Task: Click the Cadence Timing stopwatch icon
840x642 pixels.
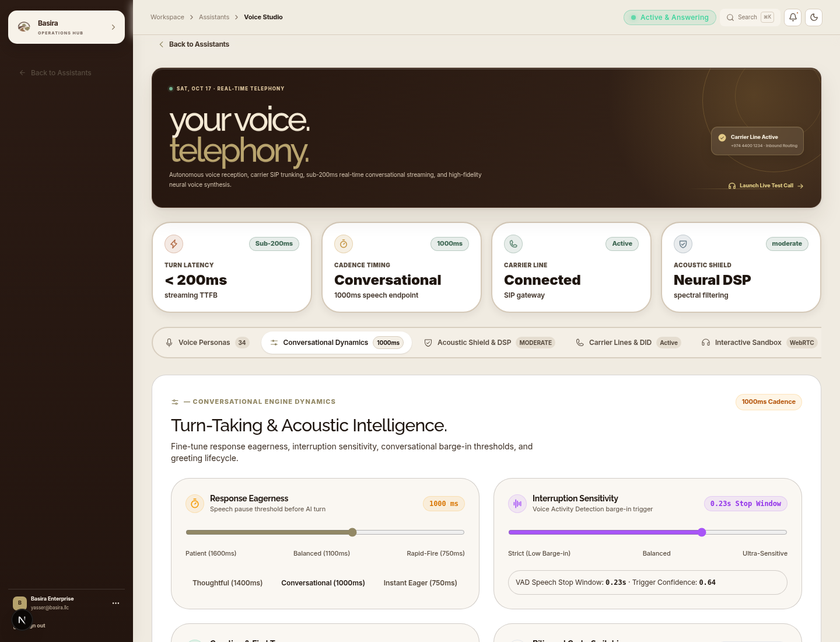Action: [x=344, y=244]
